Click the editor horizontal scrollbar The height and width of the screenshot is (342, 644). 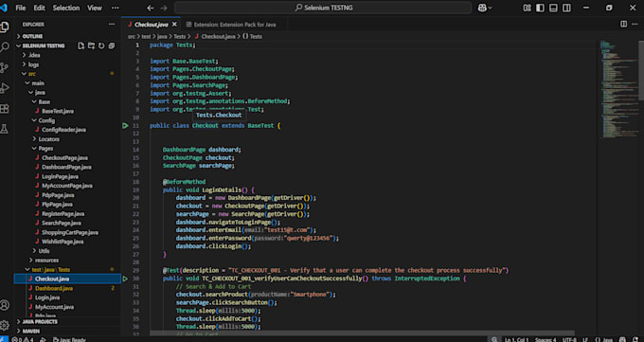point(362,333)
